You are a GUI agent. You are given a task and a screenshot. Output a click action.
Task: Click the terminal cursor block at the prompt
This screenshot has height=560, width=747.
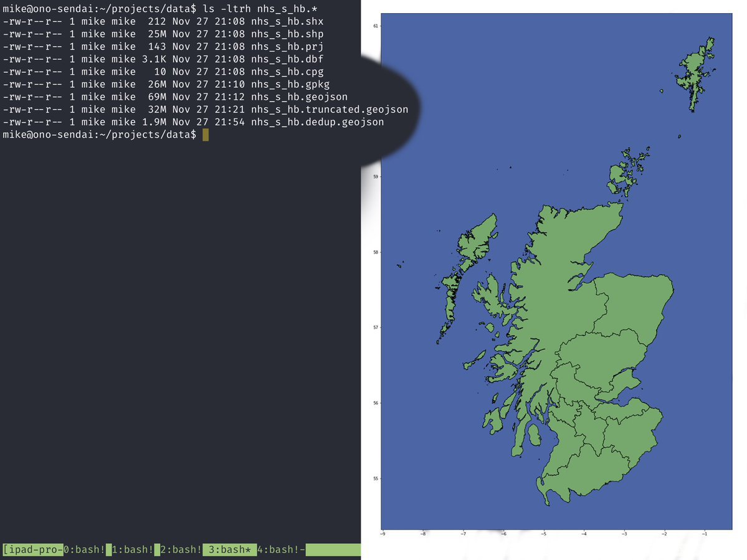(206, 135)
